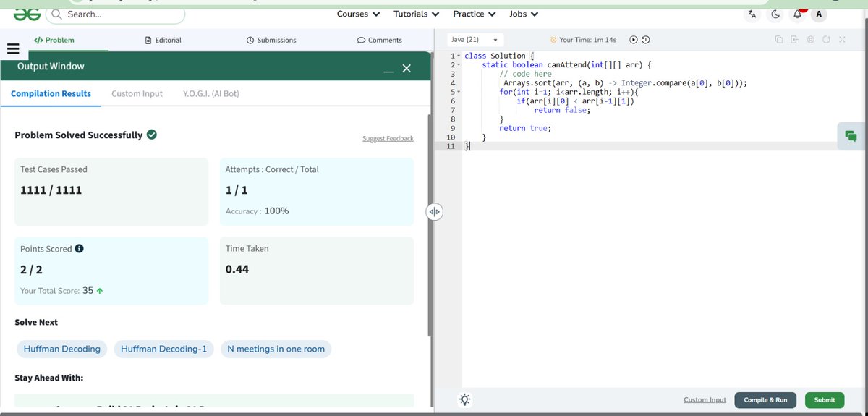Expand the Tutorials menu
The height and width of the screenshot is (416, 868).
(x=416, y=14)
